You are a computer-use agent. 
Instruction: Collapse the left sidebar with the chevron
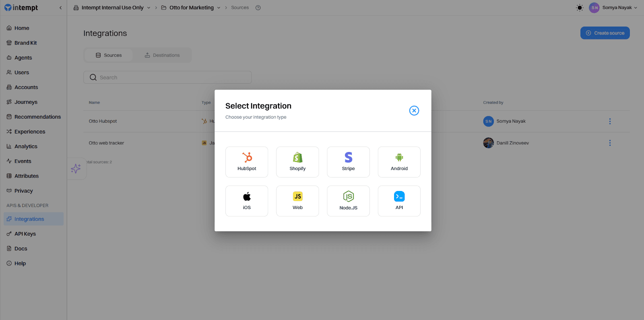click(61, 8)
